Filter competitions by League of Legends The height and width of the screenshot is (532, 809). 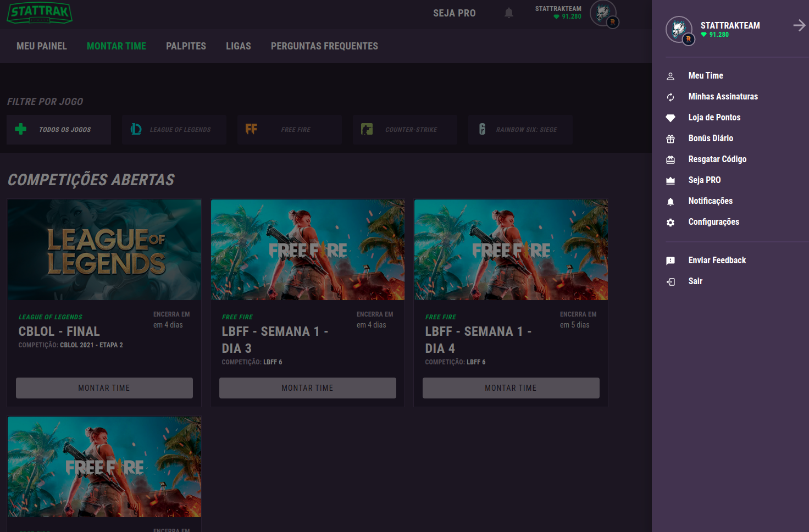(x=174, y=130)
